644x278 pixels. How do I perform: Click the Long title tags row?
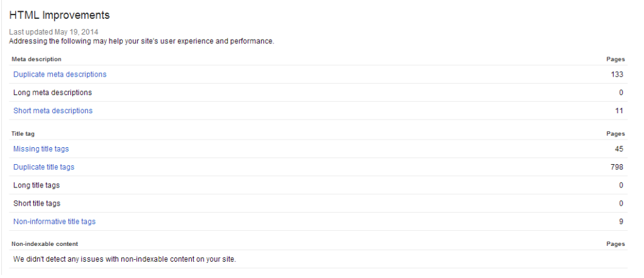[x=318, y=185]
